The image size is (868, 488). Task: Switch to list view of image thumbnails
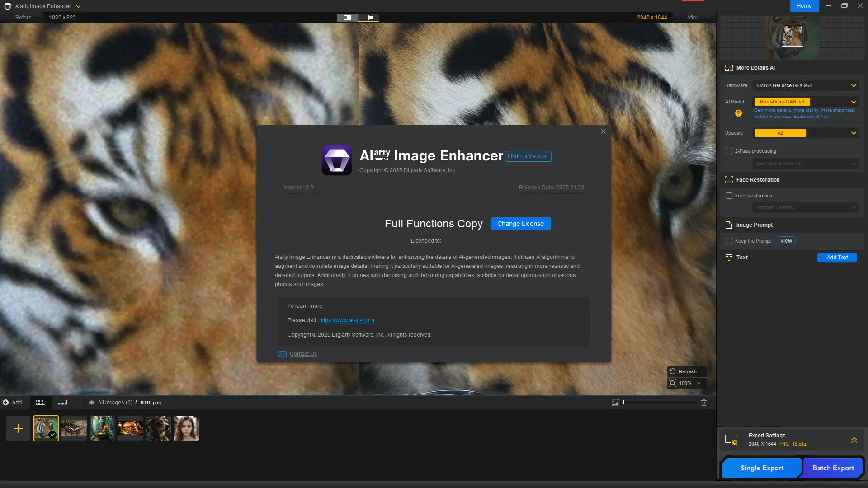click(x=62, y=402)
